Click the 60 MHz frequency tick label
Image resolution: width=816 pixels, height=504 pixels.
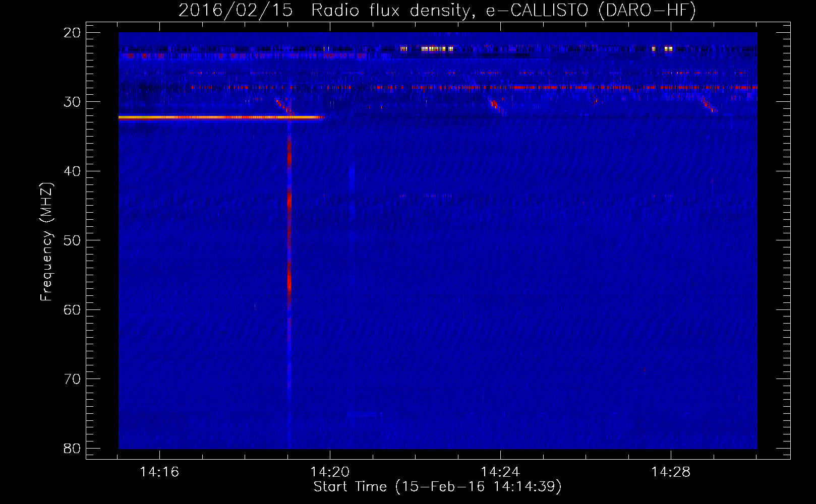coord(72,309)
